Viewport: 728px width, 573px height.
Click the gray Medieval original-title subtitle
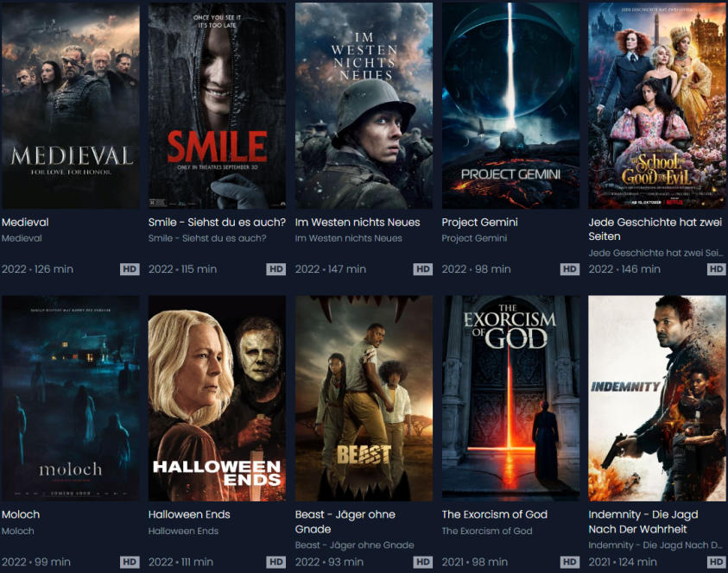tap(22, 238)
